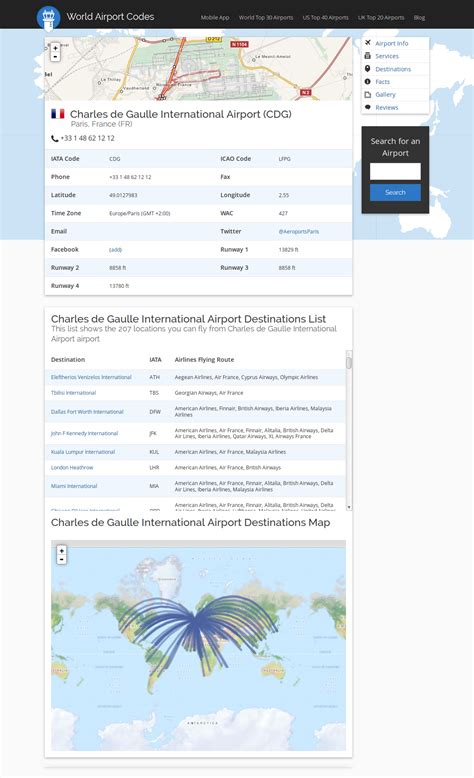
Task: Click the Destination column header
Action: pyautogui.click(x=68, y=360)
